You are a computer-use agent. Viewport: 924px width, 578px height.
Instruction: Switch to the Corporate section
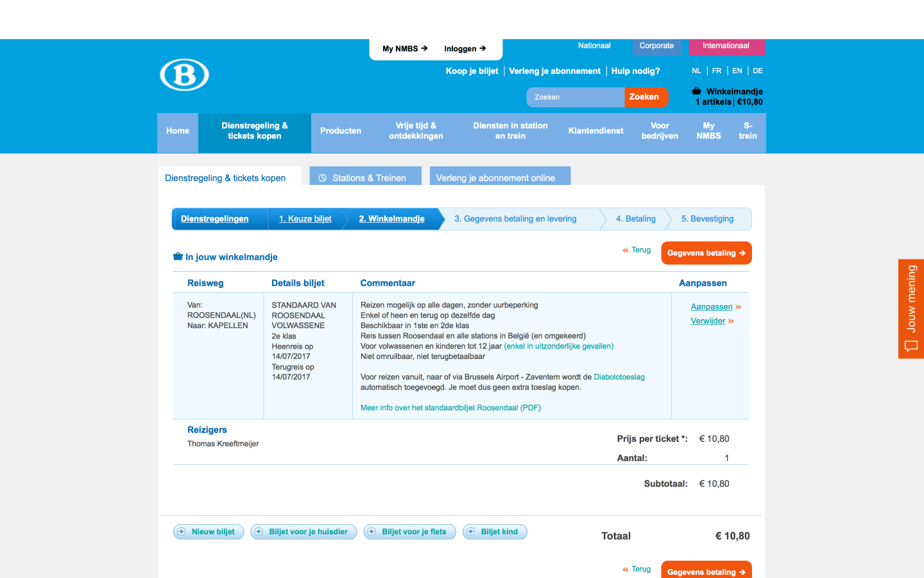656,46
